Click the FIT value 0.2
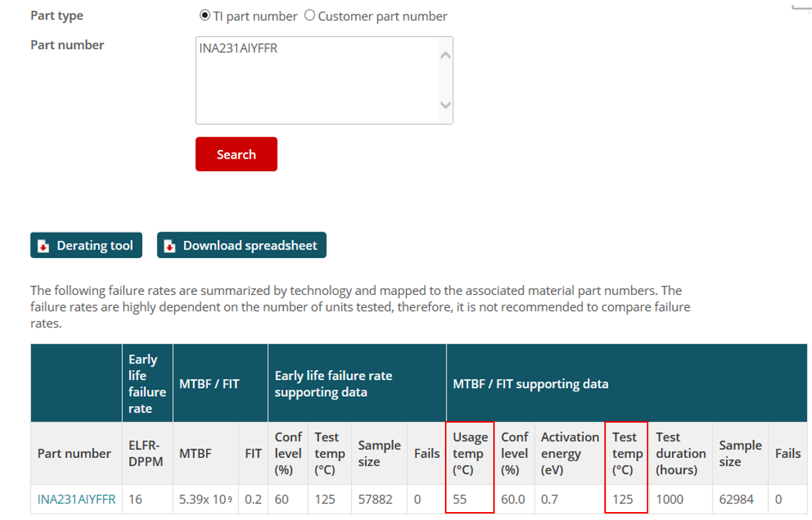 tap(253, 499)
